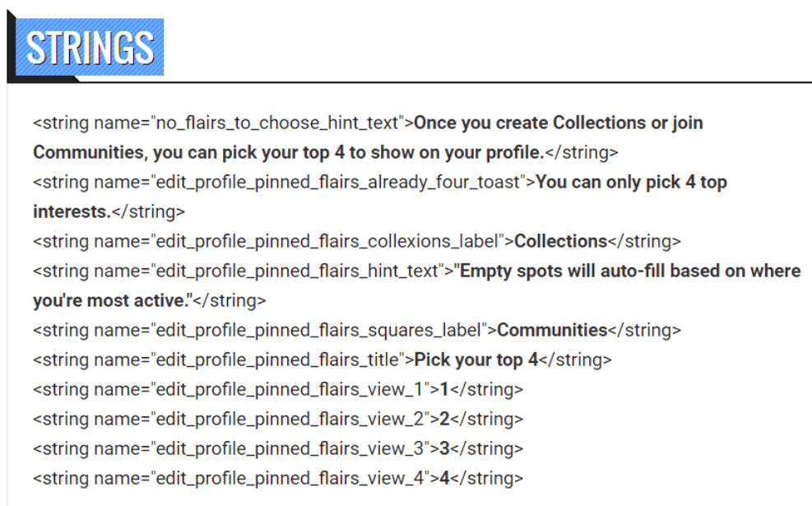Viewport: 812px width, 506px height.
Task: Click the edit_profile_pinned_flairs_view_2 string name
Action: point(289,420)
